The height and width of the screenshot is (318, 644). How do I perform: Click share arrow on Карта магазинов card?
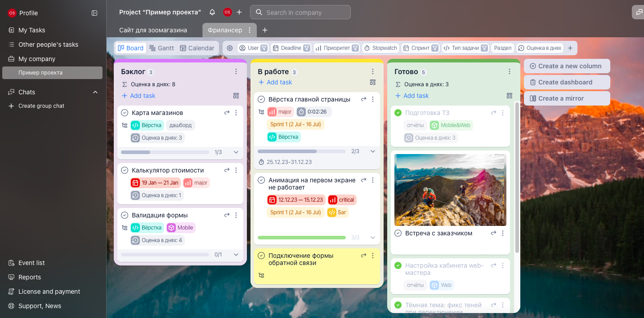click(227, 113)
